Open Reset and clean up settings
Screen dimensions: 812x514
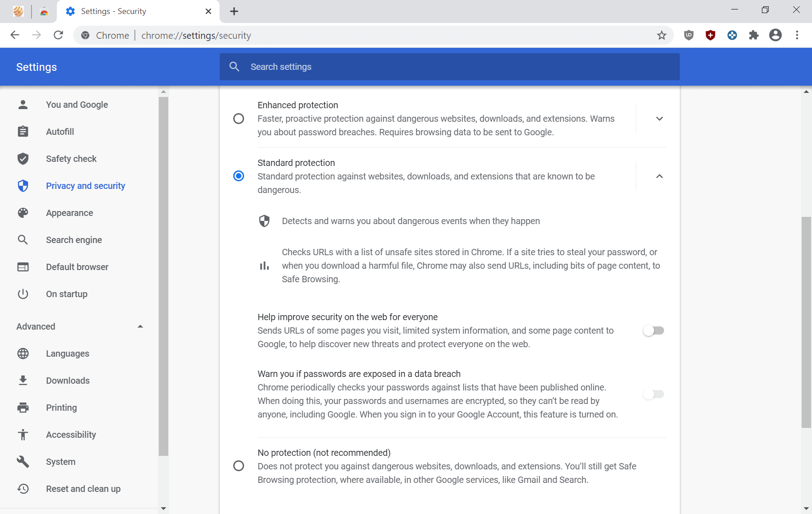pyautogui.click(x=83, y=489)
